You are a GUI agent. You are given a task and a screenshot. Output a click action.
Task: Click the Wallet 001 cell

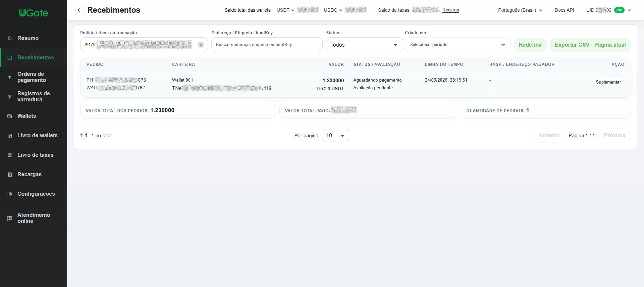182,80
